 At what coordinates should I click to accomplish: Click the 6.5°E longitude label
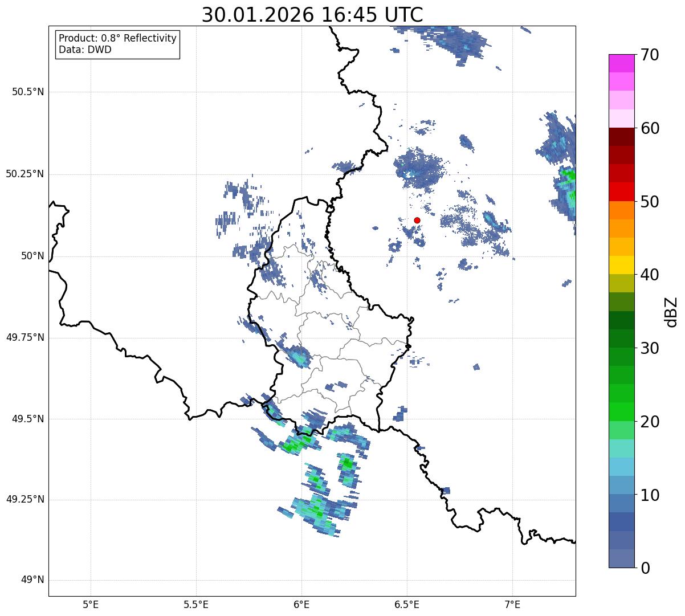click(x=407, y=605)
